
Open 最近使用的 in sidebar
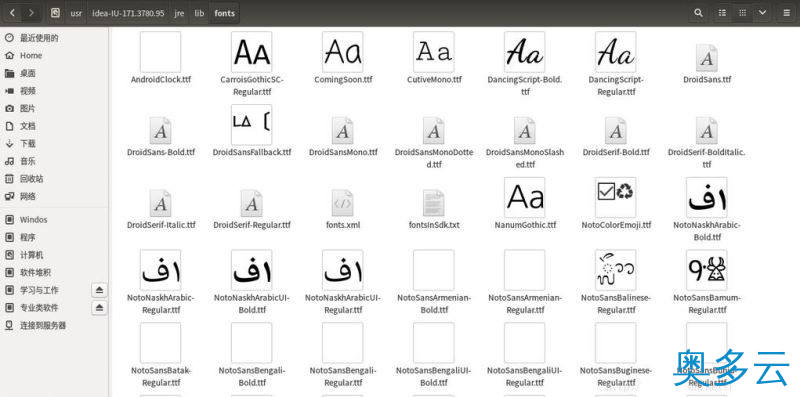(x=54, y=38)
